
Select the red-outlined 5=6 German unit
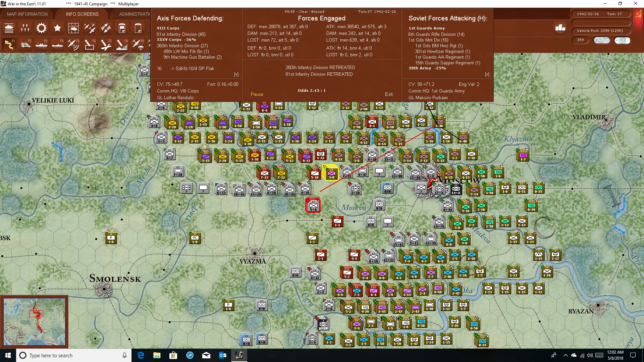[313, 205]
